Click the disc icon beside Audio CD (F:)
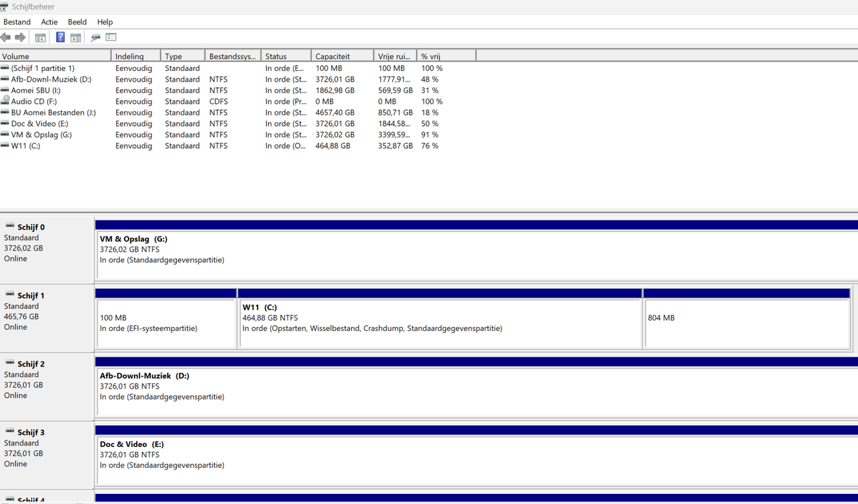The height and width of the screenshot is (504, 858). pyautogui.click(x=5, y=101)
